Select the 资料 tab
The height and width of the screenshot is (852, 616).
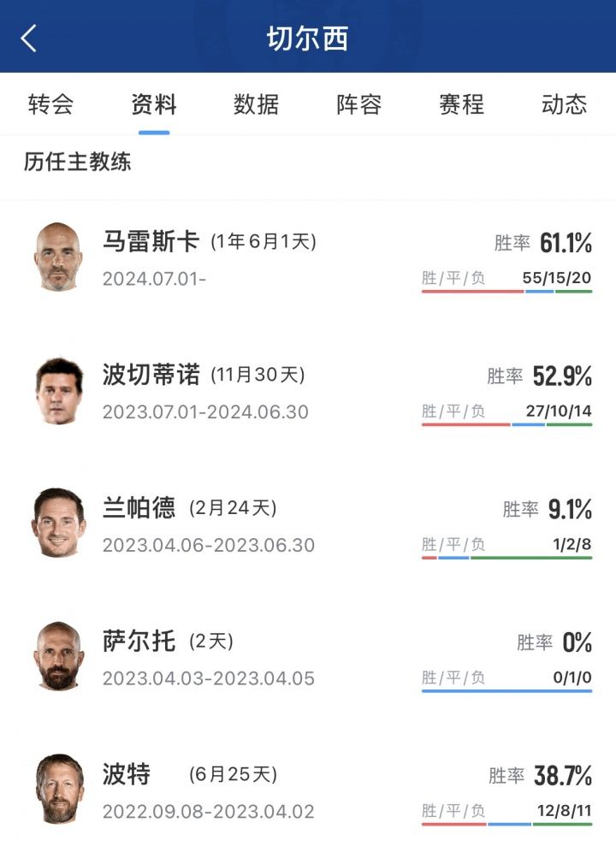point(152,104)
